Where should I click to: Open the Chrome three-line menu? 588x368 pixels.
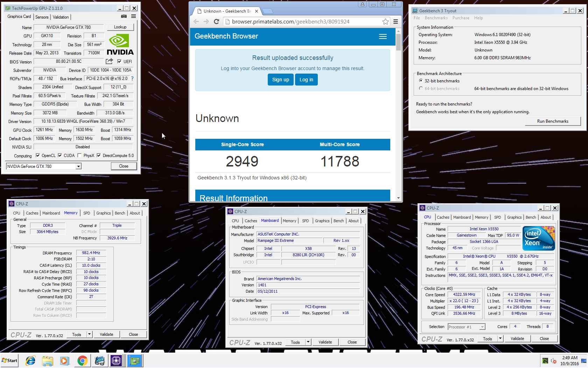[x=395, y=22]
